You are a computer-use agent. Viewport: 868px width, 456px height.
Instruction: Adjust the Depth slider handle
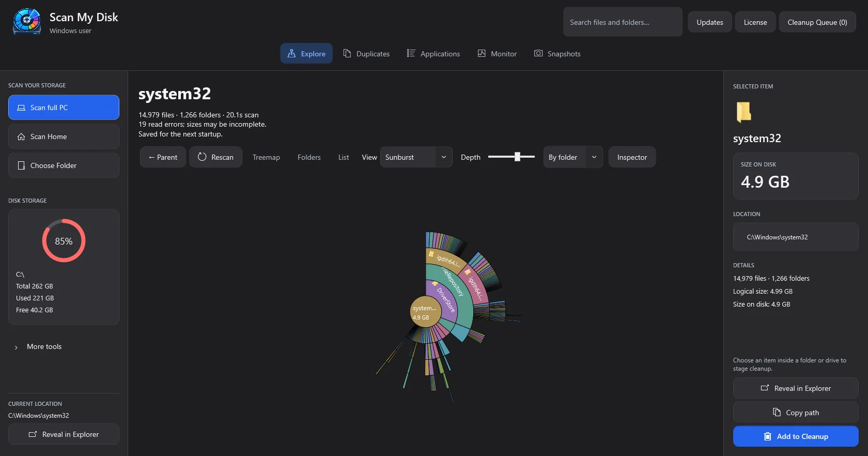(517, 157)
